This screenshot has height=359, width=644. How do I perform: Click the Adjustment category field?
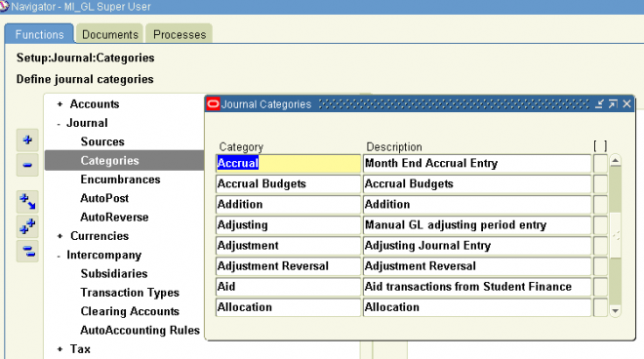coord(288,246)
